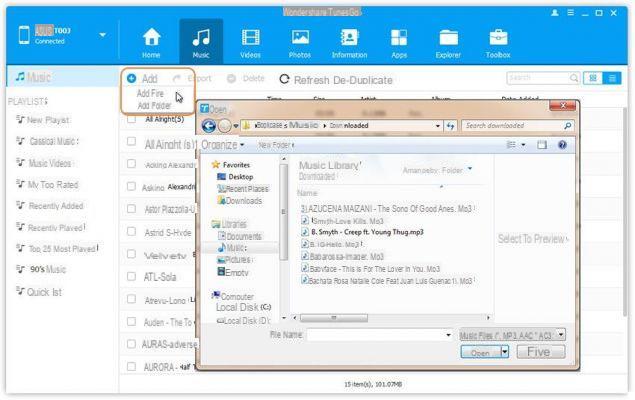The height and width of the screenshot is (400, 635).
Task: Click the Add plus icon
Action: [131, 78]
